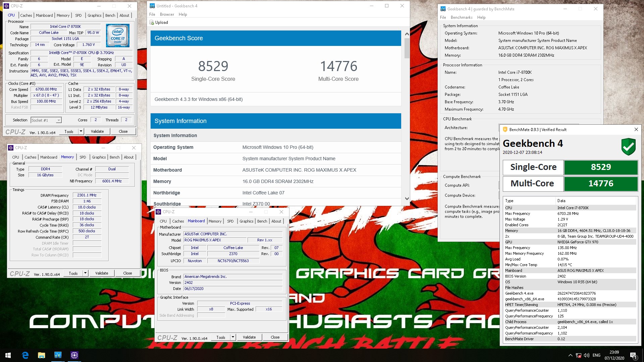The width and height of the screenshot is (644, 362).
Task: Open Graphics tab in Mainboard window
Action: coord(246,221)
